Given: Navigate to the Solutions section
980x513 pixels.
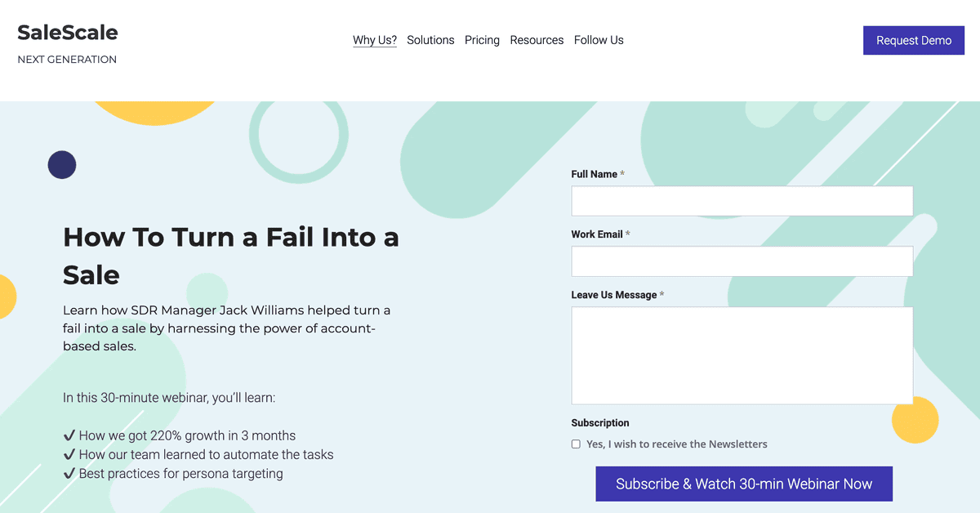Looking at the screenshot, I should coord(430,39).
